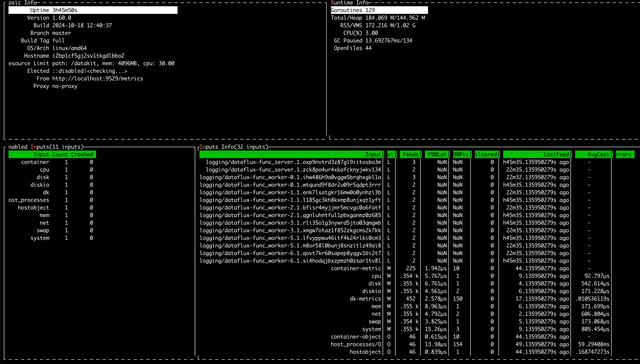
Task: Select the highlighted Uptime row
Action: 93,10
